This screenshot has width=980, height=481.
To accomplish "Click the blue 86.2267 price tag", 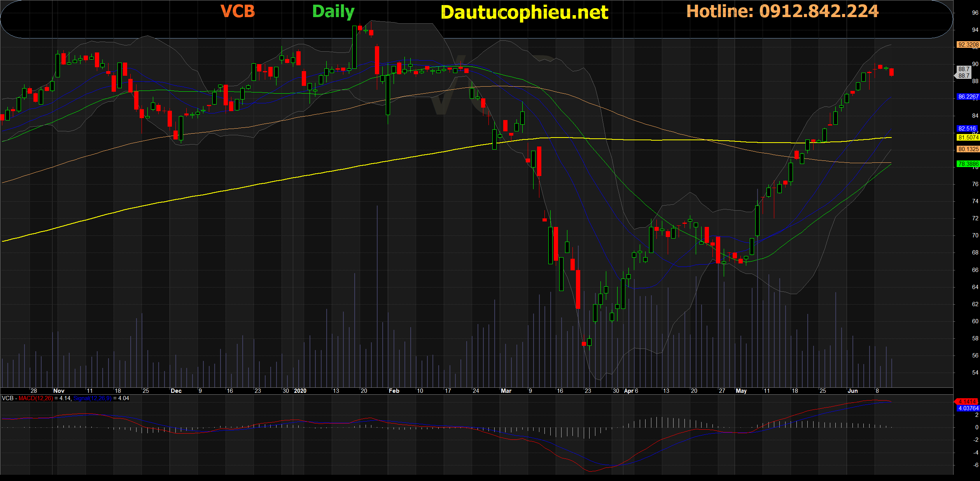I will tap(968, 97).
